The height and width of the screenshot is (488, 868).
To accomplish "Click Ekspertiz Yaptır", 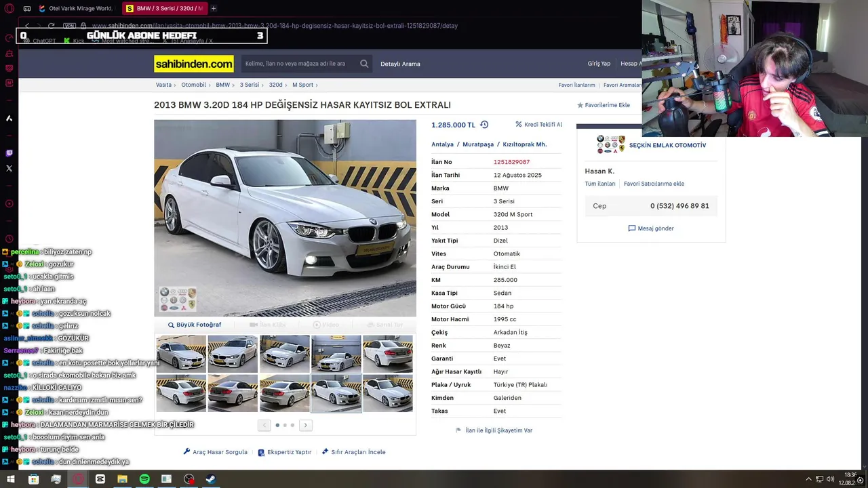I will [x=285, y=452].
